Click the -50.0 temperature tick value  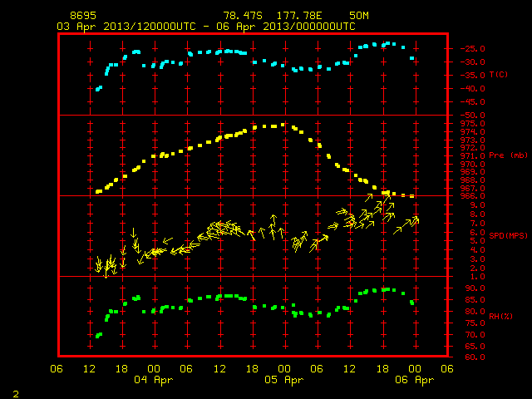(x=473, y=116)
